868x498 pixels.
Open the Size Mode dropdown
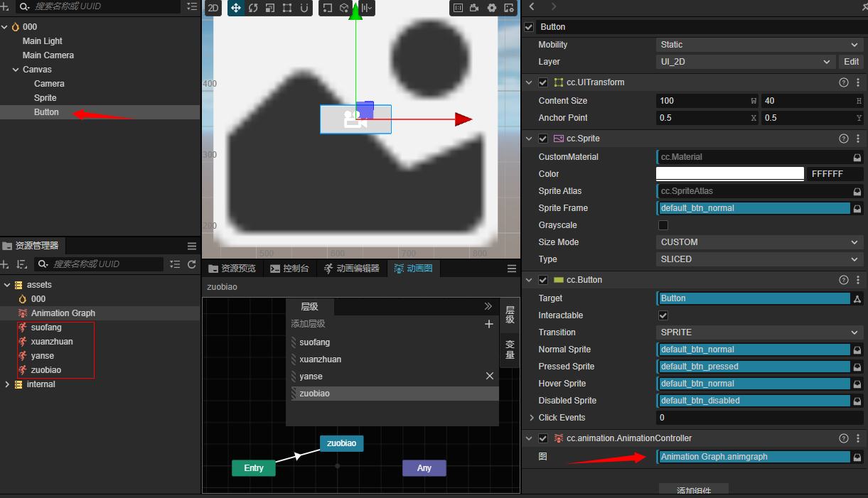tap(759, 242)
